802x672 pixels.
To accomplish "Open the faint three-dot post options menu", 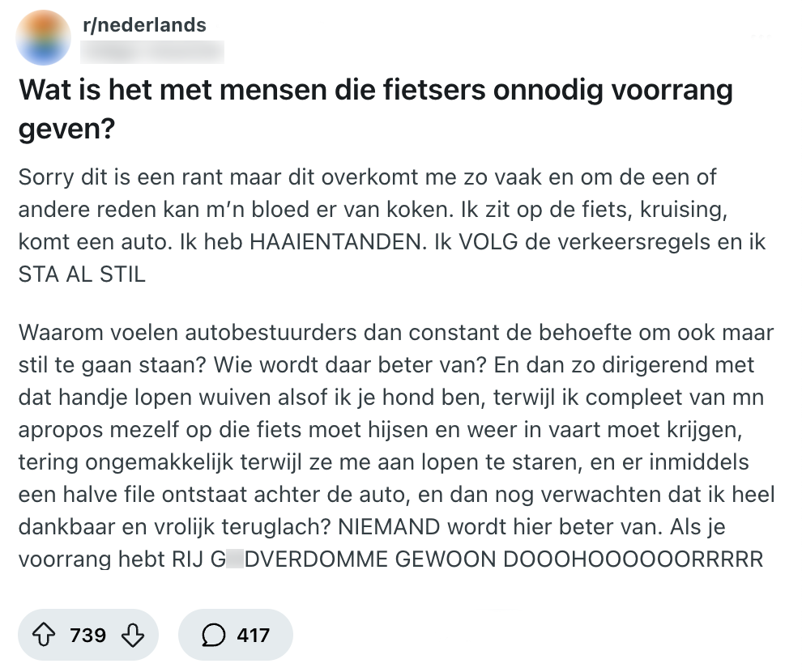I will click(761, 37).
